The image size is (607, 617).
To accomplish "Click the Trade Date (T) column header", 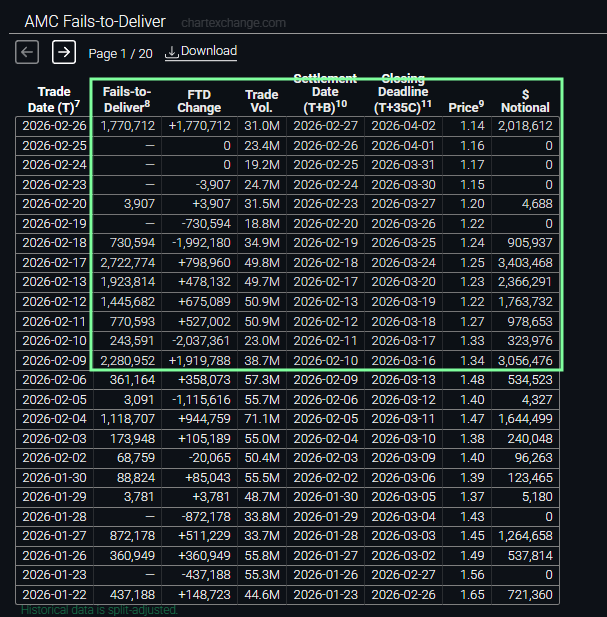I will click(54, 100).
